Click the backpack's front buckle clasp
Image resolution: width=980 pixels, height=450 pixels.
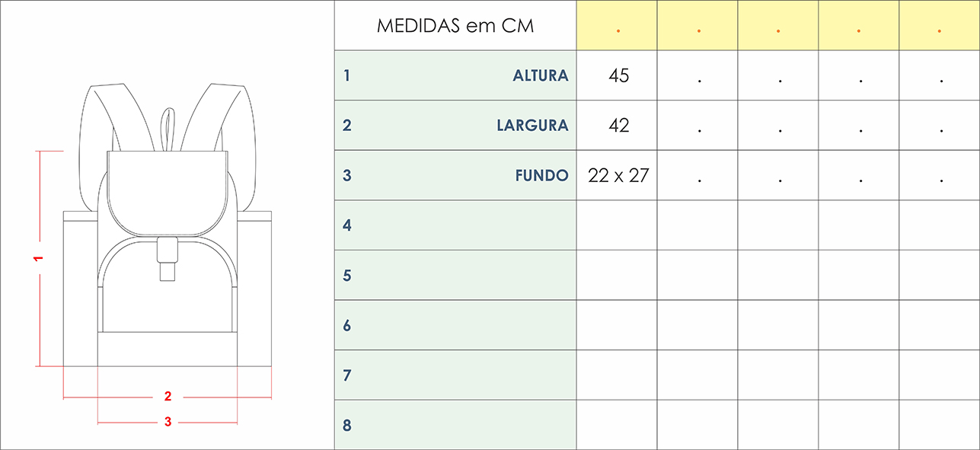tap(168, 259)
